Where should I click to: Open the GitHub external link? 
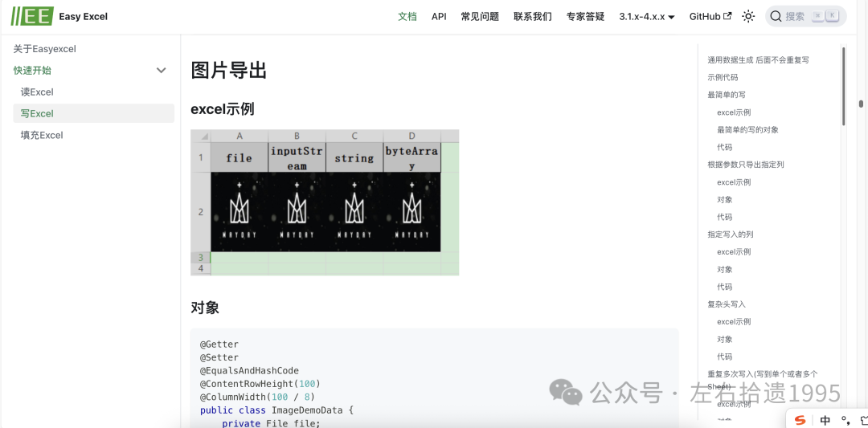pos(710,16)
